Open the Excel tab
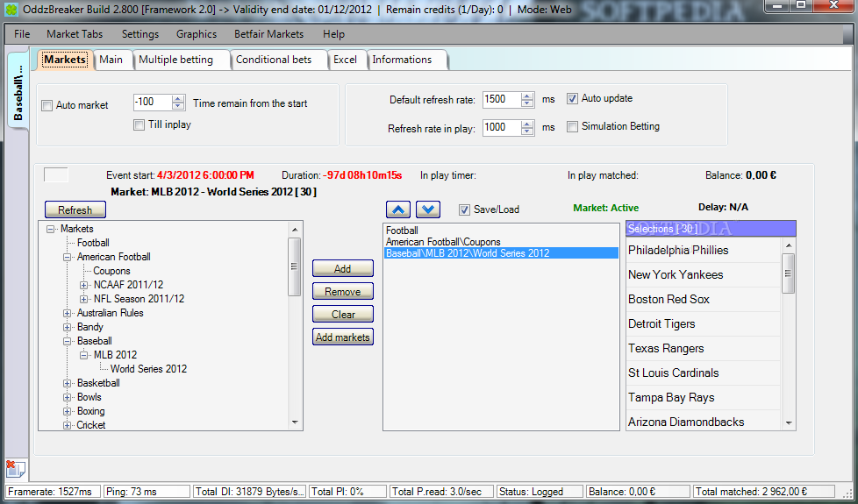This screenshot has height=504, width=858. pos(346,60)
